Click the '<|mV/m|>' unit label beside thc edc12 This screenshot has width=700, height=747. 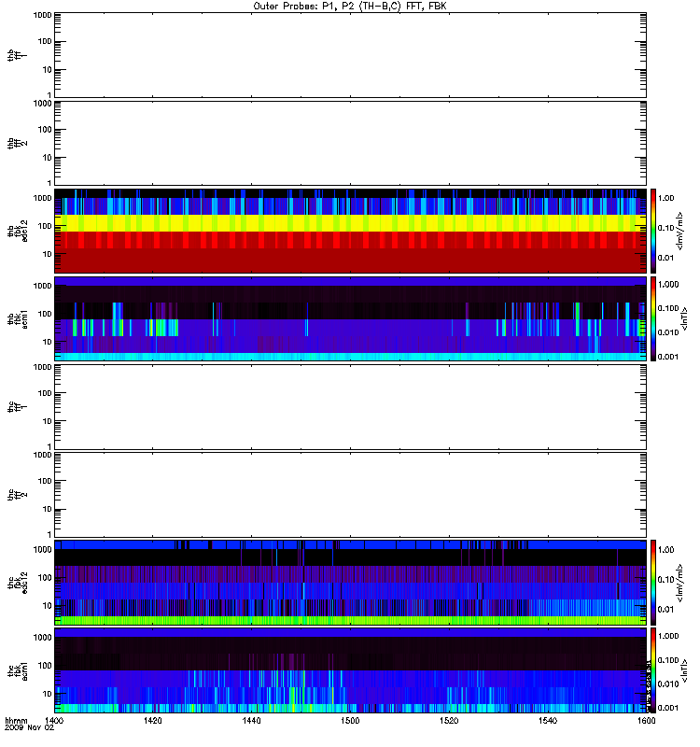(680, 582)
